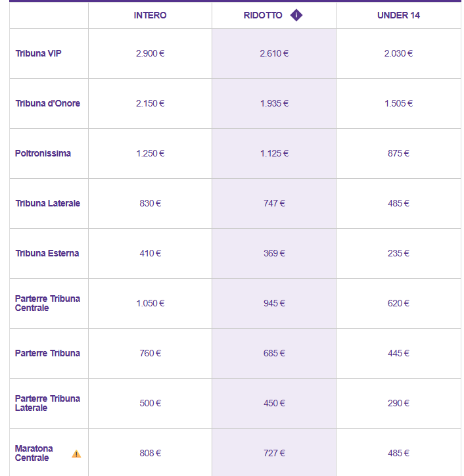Select the Maratona Centrale row label
The width and height of the screenshot is (464, 476).
(34, 453)
